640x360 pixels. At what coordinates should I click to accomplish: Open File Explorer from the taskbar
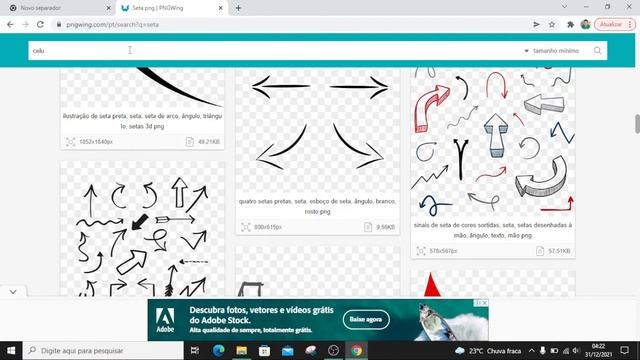point(242,351)
